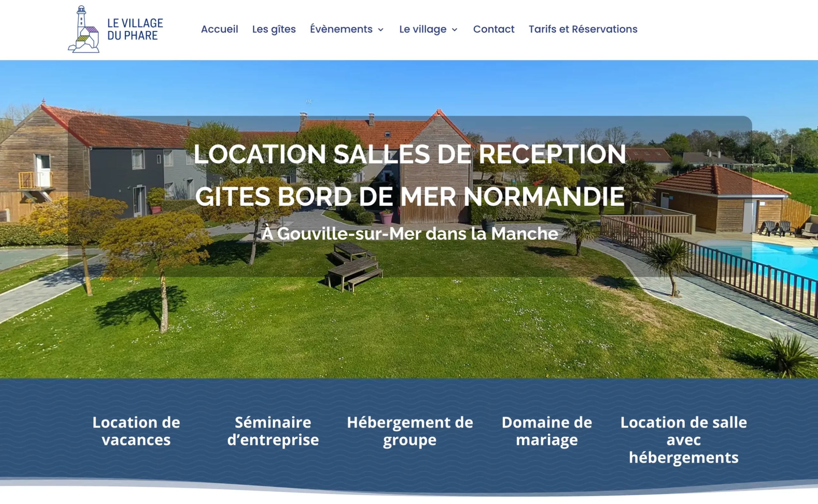Open the Les gîtes page
Viewport: 818px width, 504px height.
click(274, 29)
